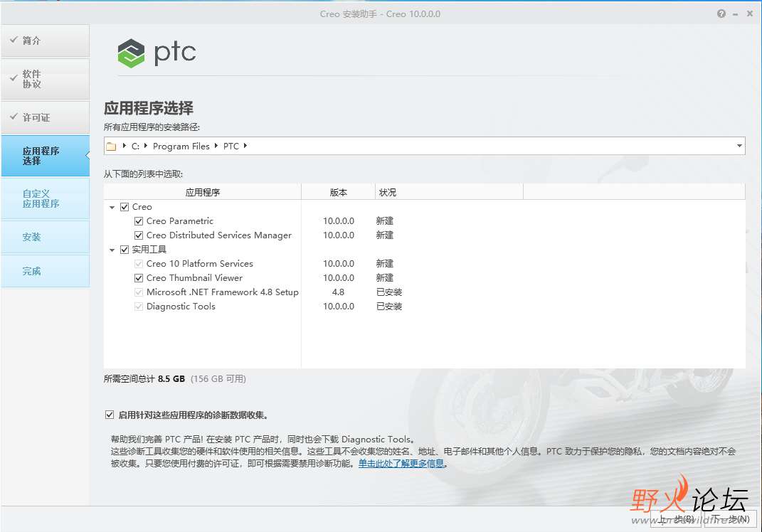Click PTC path segment
Screen dimensions: 762x532
tap(231, 147)
